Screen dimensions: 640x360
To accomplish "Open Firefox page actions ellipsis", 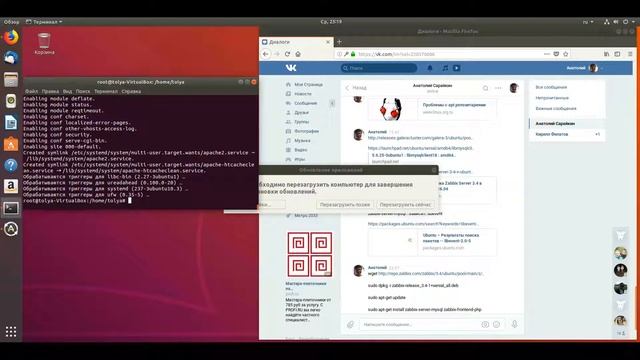I will [547, 54].
